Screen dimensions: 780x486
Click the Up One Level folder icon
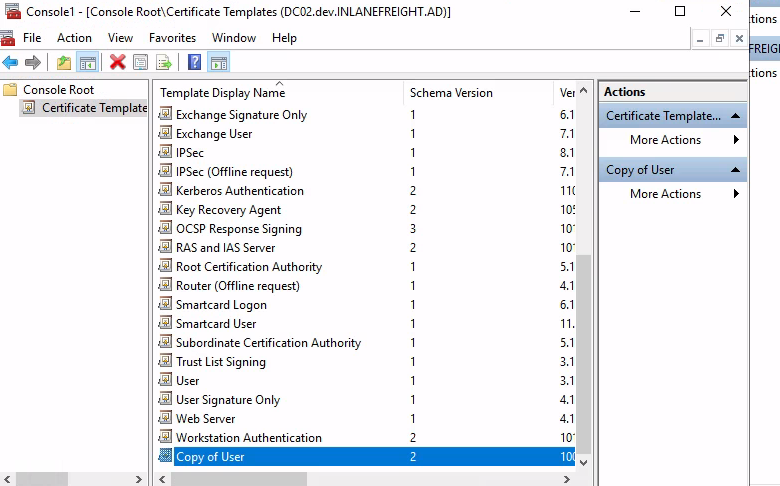(64, 62)
